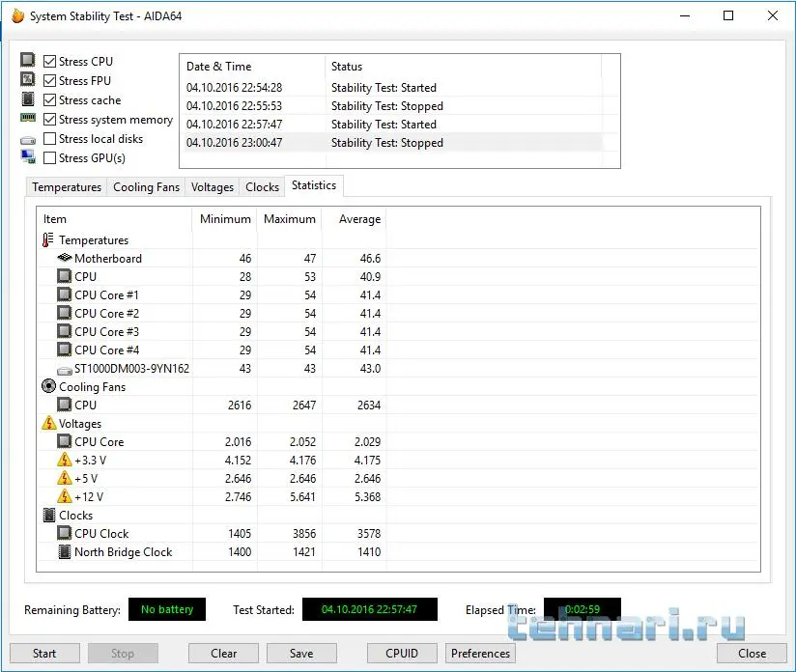The width and height of the screenshot is (796, 672).
Task: Click the lightning icon of Voltages group
Action: 48,423
